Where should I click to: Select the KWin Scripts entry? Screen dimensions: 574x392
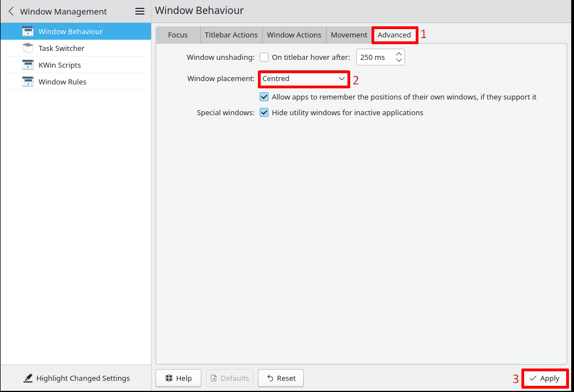[76, 65]
